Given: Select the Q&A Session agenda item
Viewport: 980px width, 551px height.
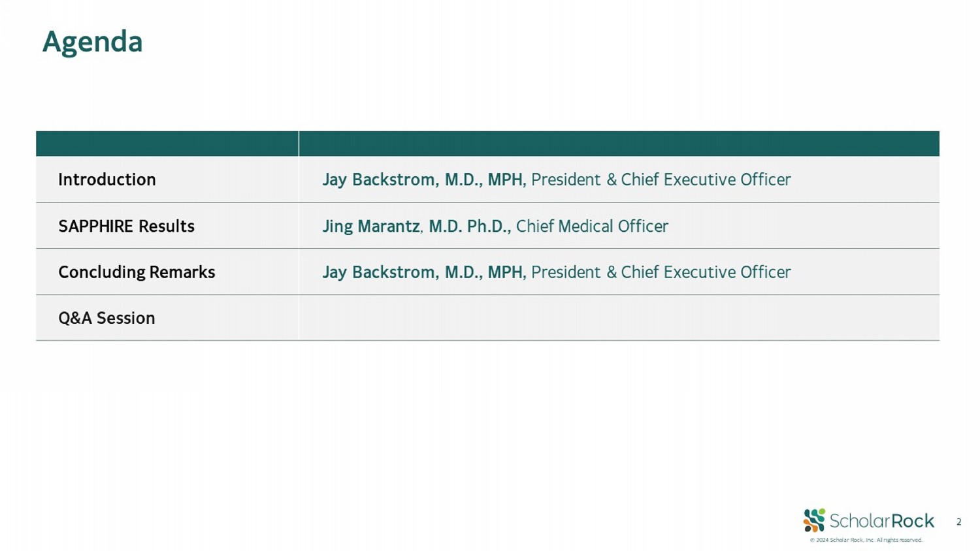Looking at the screenshot, I should (106, 318).
